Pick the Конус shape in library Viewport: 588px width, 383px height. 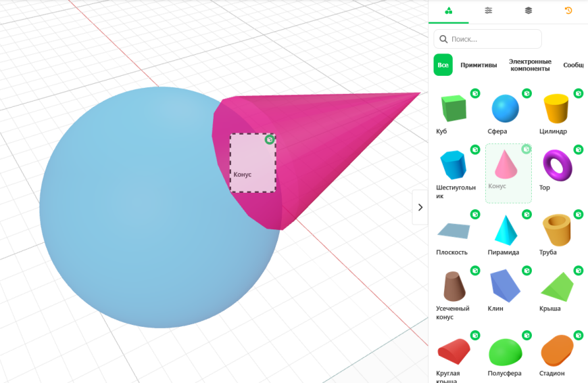tap(508, 173)
